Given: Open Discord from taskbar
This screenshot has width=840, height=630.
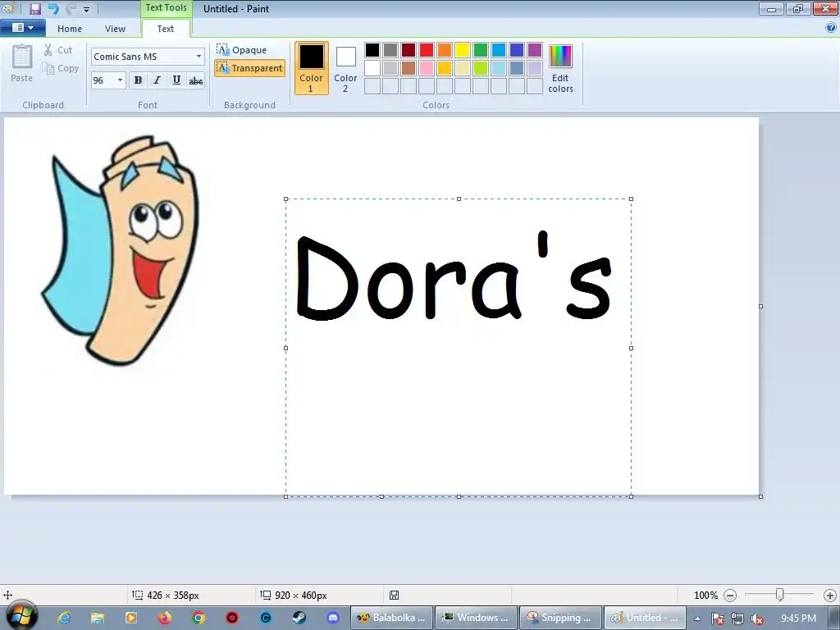Looking at the screenshot, I should [333, 618].
